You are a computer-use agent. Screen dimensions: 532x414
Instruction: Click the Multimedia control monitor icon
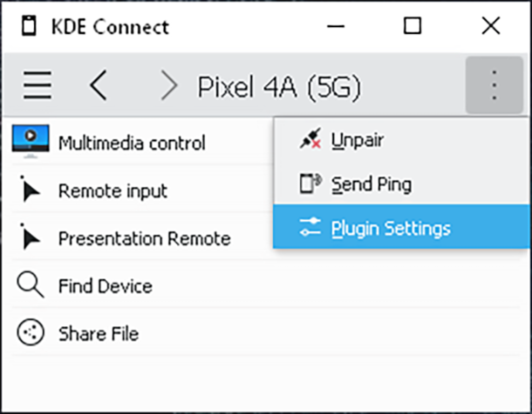pyautogui.click(x=30, y=140)
